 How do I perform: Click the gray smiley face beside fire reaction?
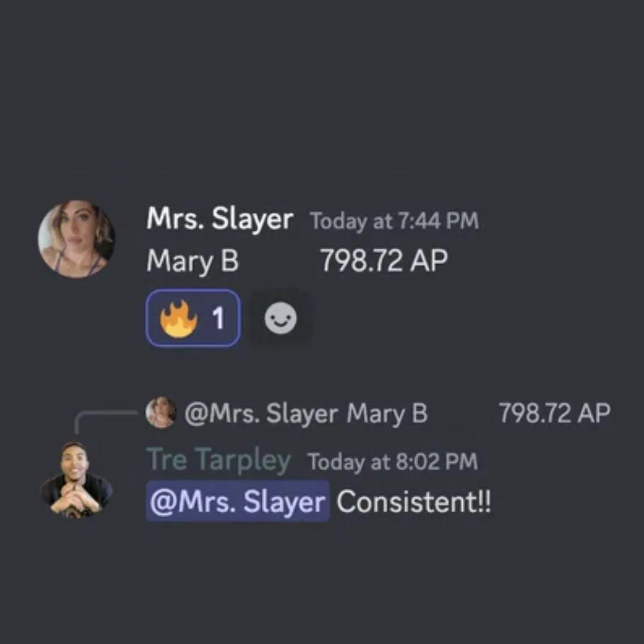tap(280, 318)
